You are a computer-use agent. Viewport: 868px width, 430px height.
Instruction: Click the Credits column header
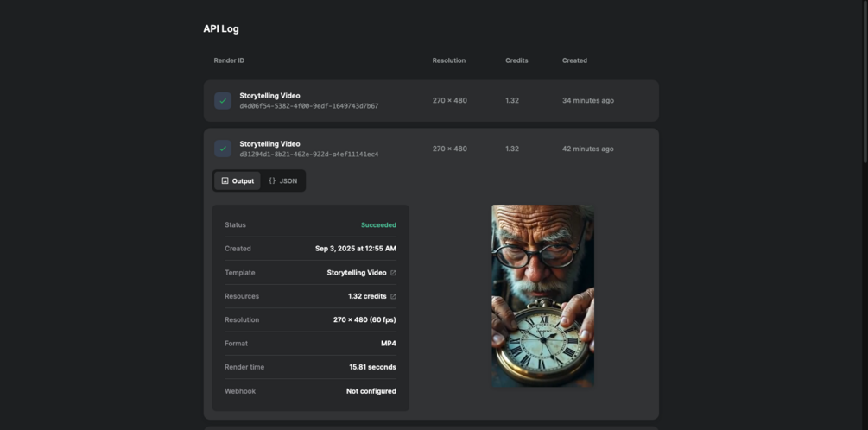click(x=516, y=60)
